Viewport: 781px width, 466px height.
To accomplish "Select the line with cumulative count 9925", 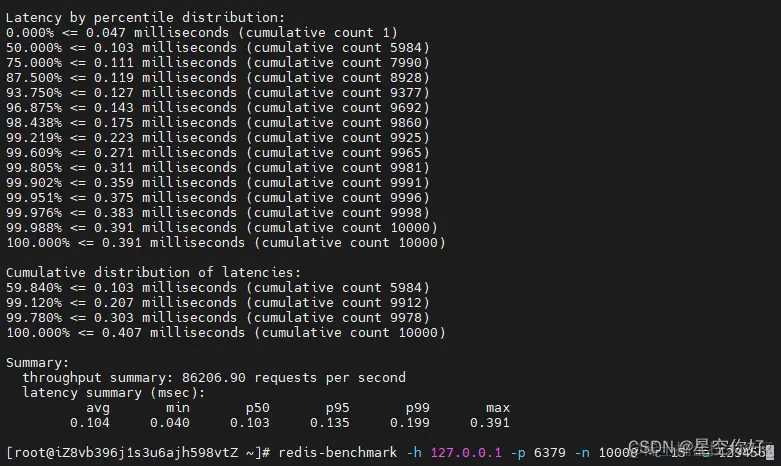I will [x=218, y=137].
